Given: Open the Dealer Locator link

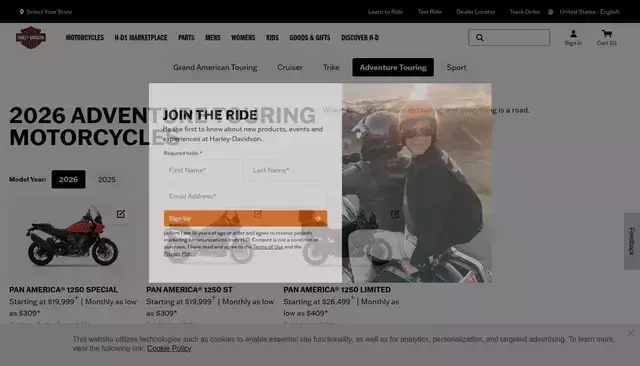Looking at the screenshot, I should point(476,12).
